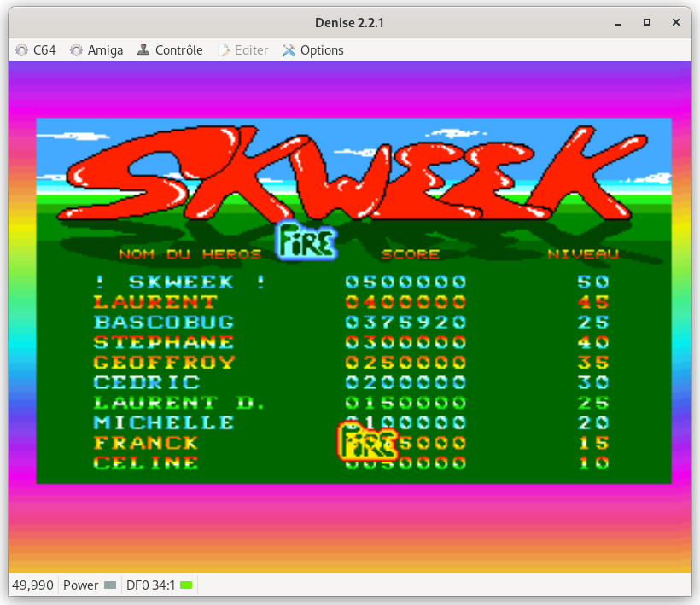The height and width of the screenshot is (605, 700).
Task: Click the 49,990 counter in status bar
Action: click(32, 585)
